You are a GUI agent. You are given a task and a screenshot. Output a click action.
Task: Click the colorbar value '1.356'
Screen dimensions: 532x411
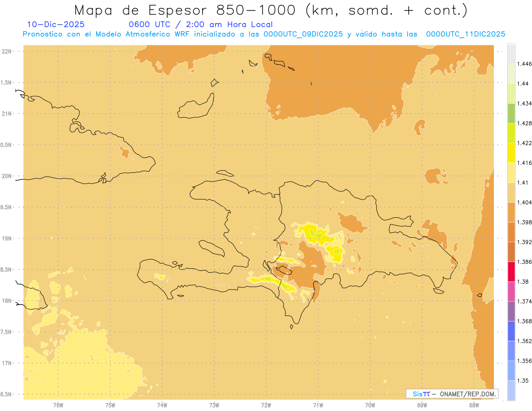[x=524, y=361]
